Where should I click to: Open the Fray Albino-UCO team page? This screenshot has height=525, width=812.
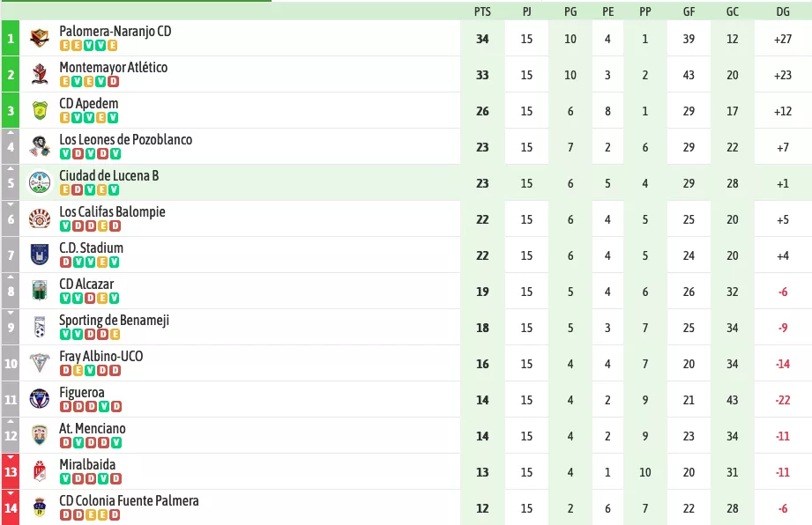[101, 357]
